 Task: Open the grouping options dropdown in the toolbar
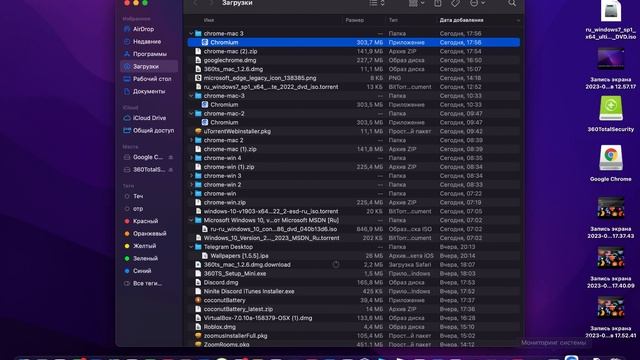pyautogui.click(x=416, y=3)
